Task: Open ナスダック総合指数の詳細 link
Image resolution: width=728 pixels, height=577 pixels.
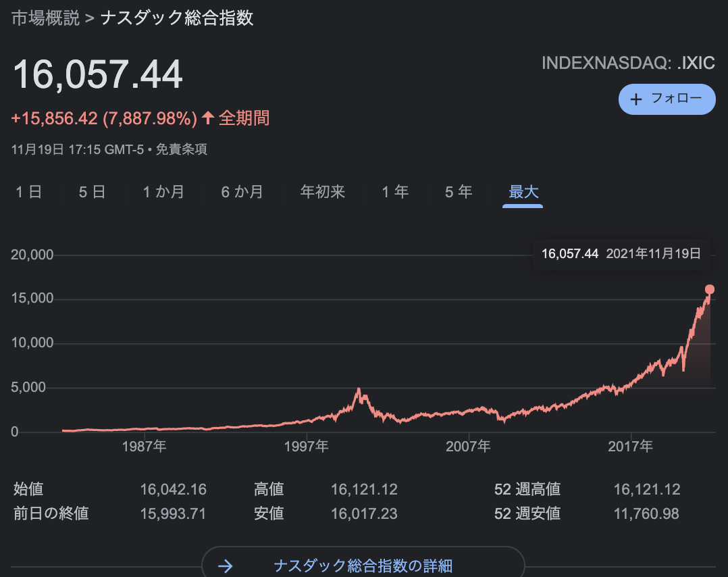Action: pyautogui.click(x=363, y=566)
